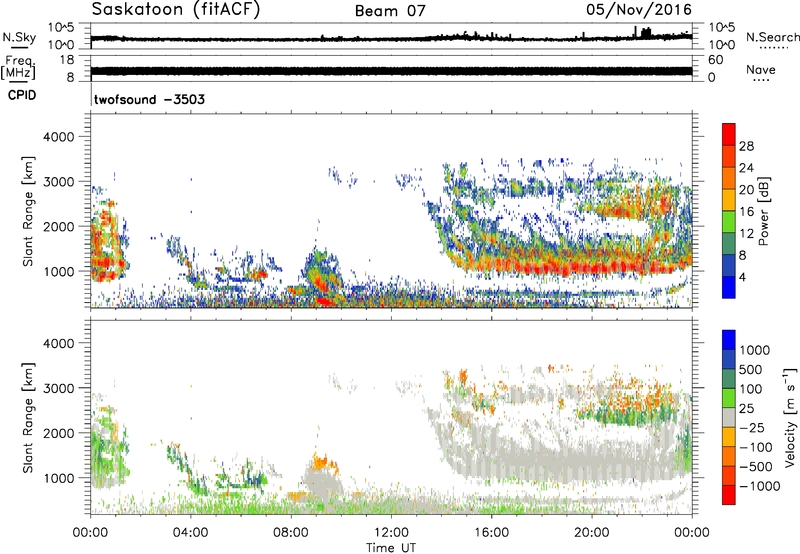Click the 'N.Sky' legend label
This screenshot has height=554, width=800.
click(19, 37)
